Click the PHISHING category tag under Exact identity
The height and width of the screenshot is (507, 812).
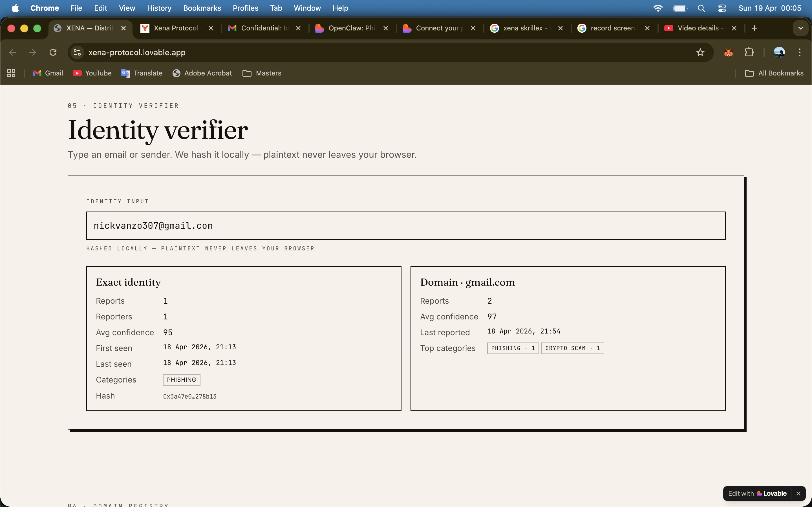tap(182, 380)
